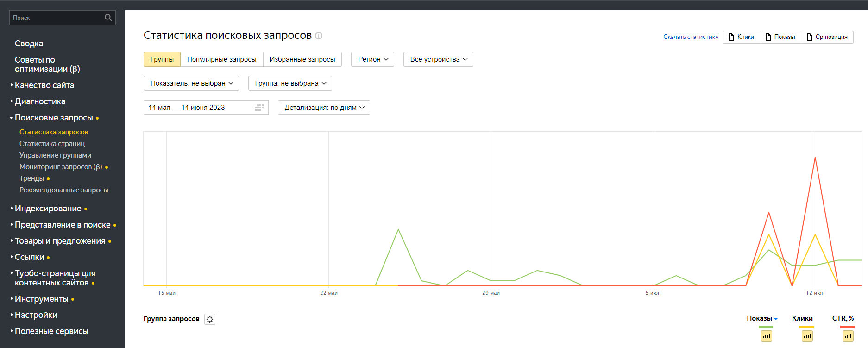Open Статистика страниц in the sidebar
This screenshot has height=348, width=868.
[52, 144]
